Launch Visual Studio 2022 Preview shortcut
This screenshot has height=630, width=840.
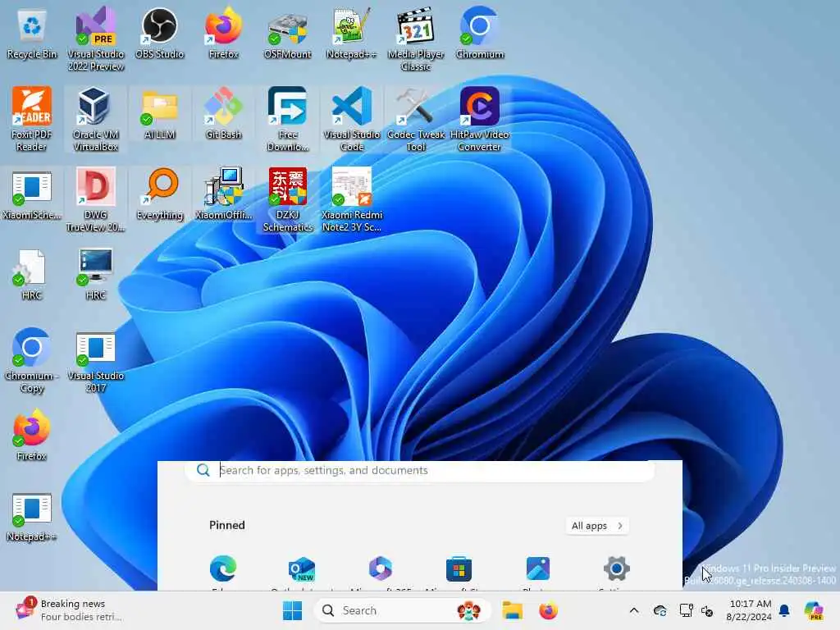[x=96, y=39]
